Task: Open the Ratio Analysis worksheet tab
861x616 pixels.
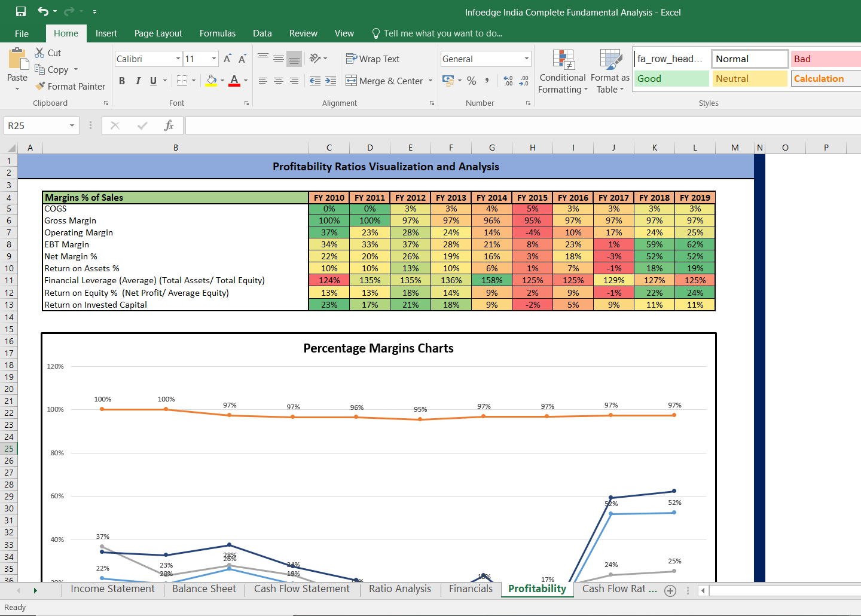Action: tap(400, 589)
